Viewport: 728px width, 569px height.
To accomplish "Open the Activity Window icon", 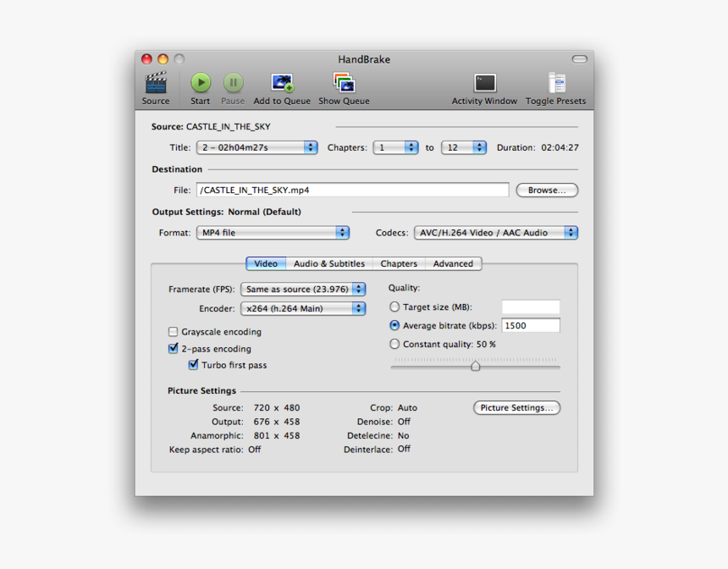I will [x=484, y=83].
